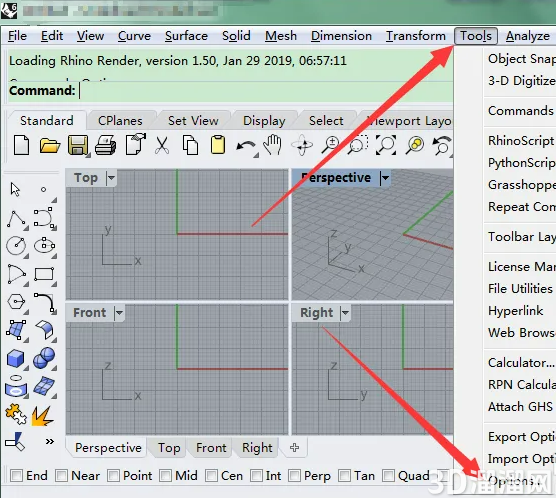Click the Print icon
The height and width of the screenshot is (498, 556).
[105, 145]
